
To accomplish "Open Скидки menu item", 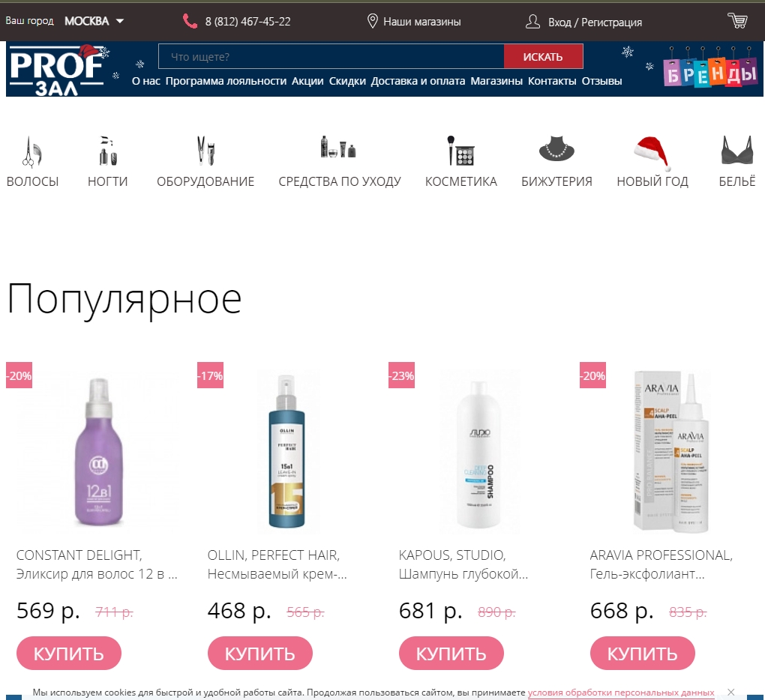I will tap(347, 81).
